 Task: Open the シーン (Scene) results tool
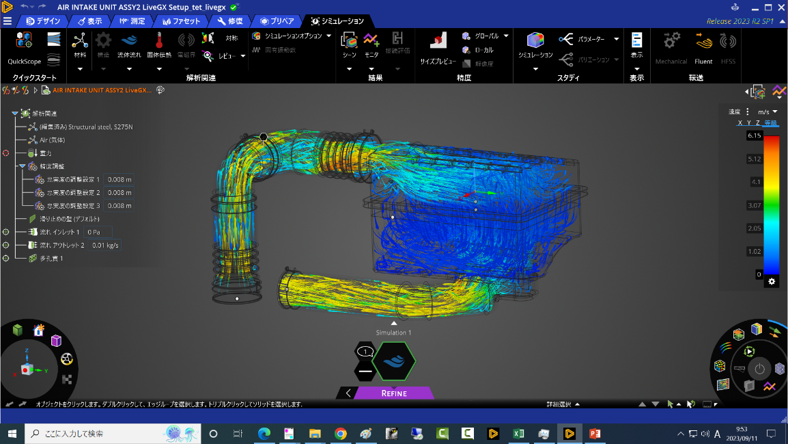tap(349, 45)
